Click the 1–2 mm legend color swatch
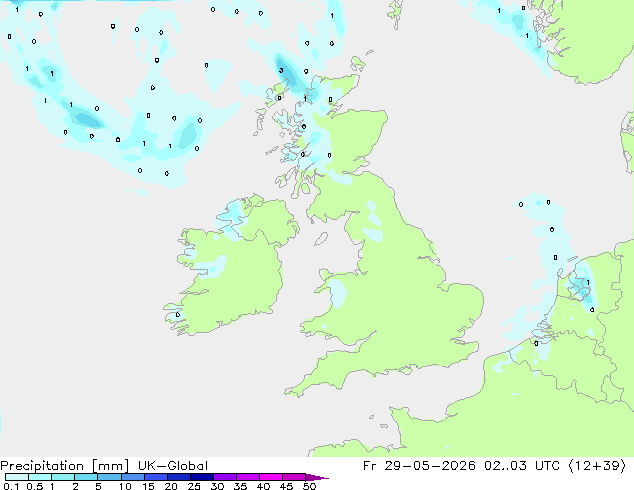This screenshot has height=490, width=634. 63,477
